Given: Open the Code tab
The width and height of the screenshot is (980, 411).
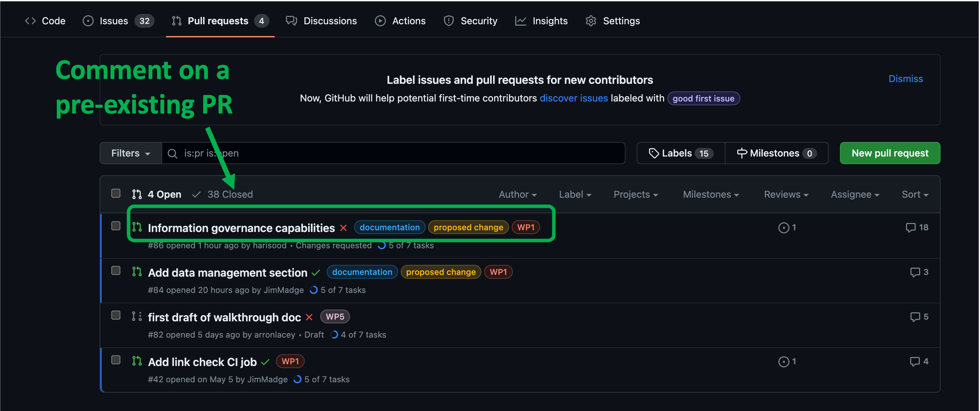Looking at the screenshot, I should click(45, 21).
